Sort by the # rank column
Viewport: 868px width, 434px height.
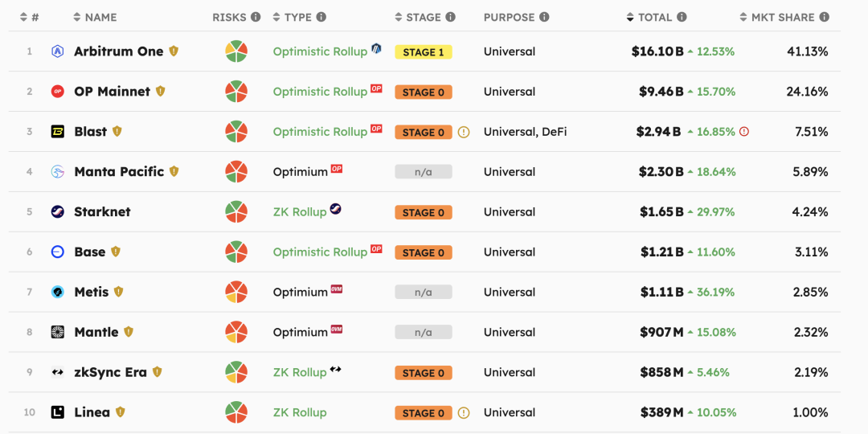pyautogui.click(x=30, y=17)
